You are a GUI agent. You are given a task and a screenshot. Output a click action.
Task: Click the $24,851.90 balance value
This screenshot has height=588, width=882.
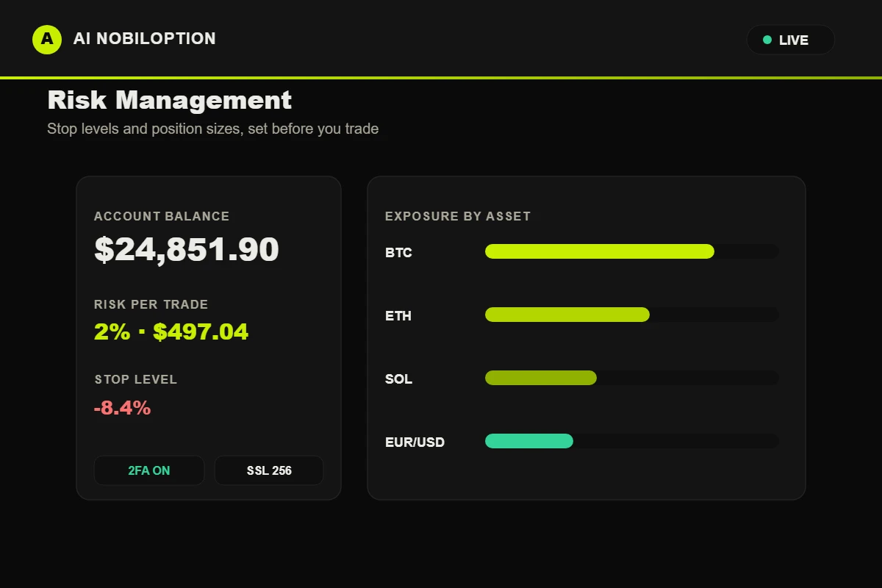click(x=187, y=250)
